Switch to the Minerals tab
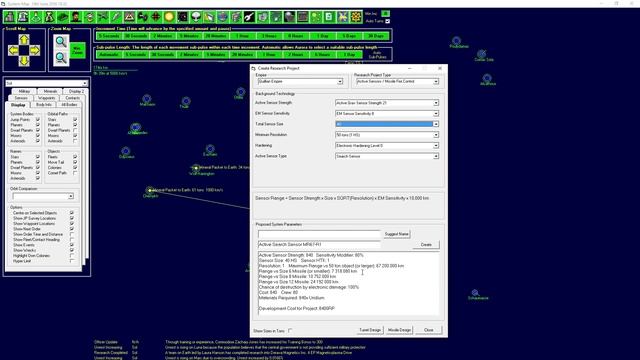 pyautogui.click(x=50, y=91)
